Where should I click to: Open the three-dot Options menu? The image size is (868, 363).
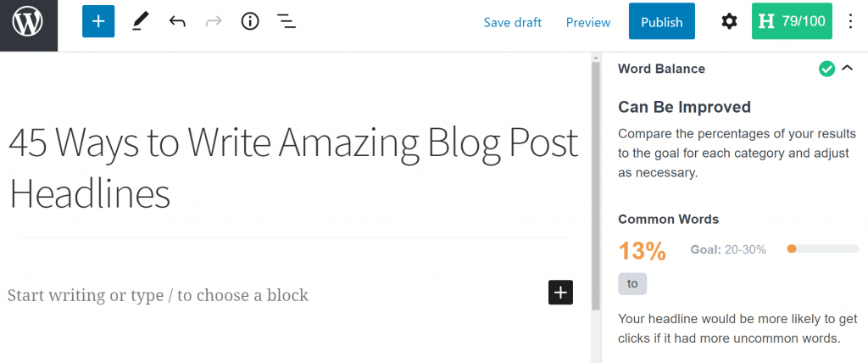851,22
